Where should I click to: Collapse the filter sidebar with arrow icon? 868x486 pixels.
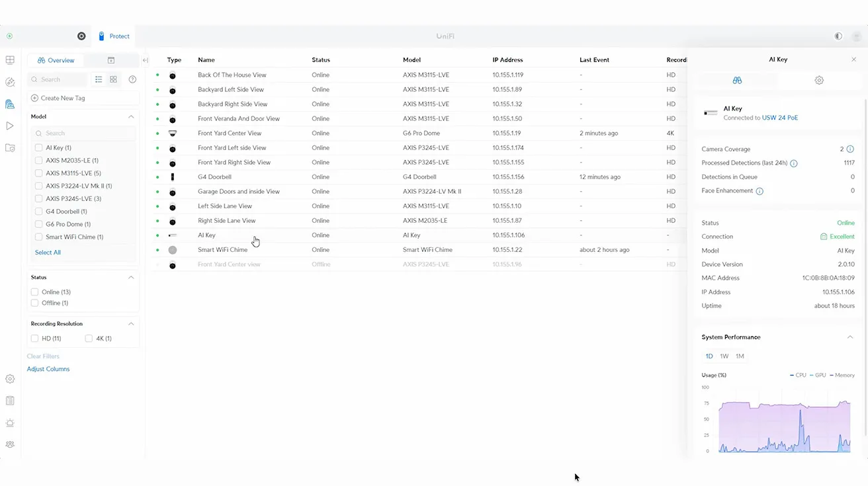(x=145, y=60)
